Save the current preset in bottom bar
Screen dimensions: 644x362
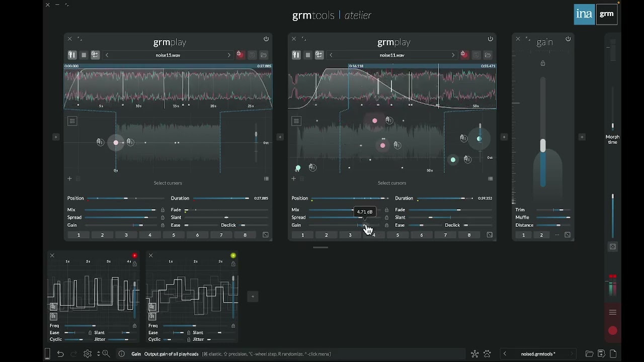(601, 354)
